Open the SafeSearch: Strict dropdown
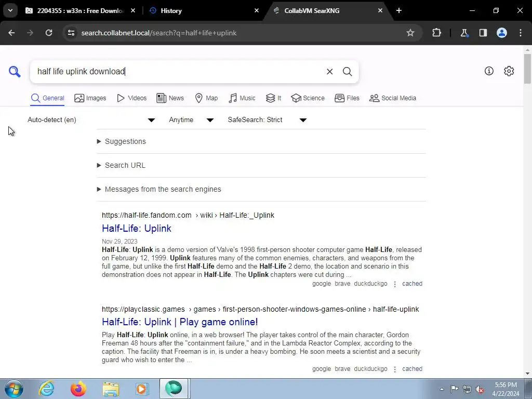Viewport: 532px width, 399px height. click(x=267, y=120)
